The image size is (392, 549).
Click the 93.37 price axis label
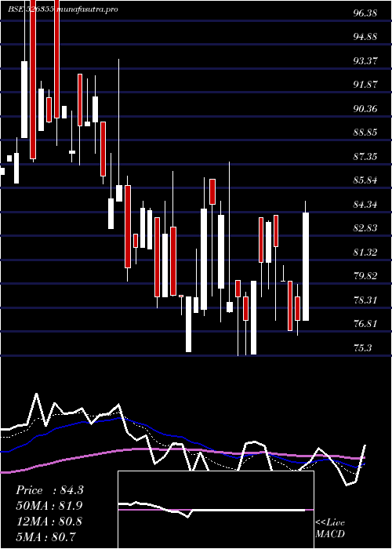click(x=365, y=61)
